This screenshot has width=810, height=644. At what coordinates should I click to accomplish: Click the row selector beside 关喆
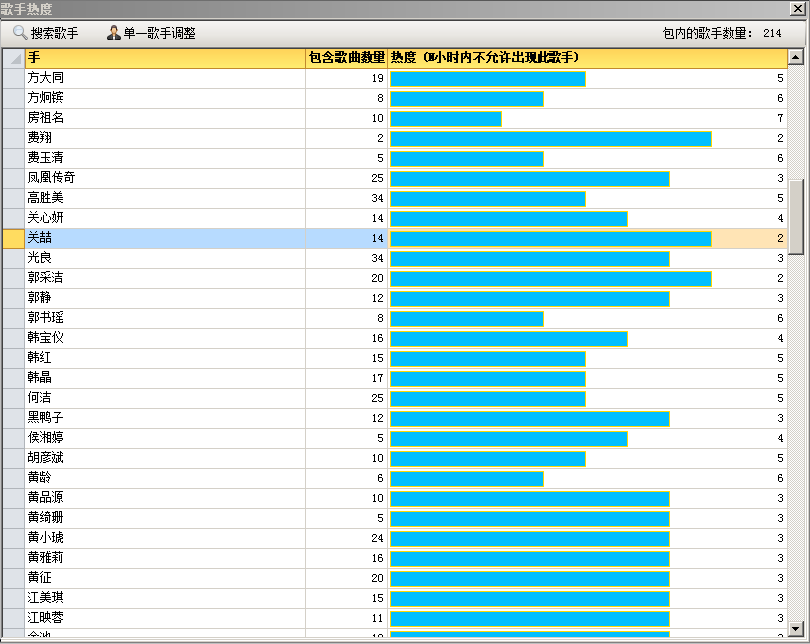pos(14,238)
